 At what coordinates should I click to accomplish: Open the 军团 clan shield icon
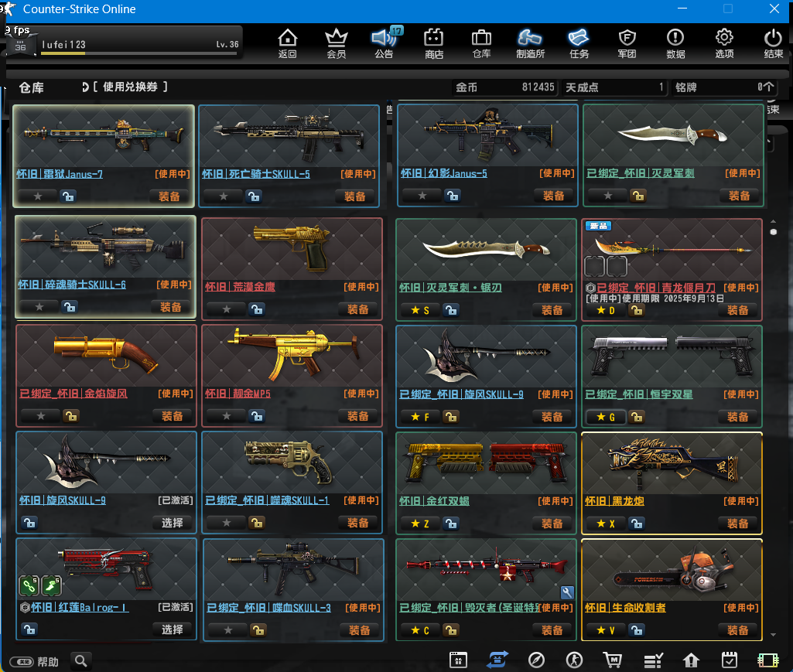point(627,43)
